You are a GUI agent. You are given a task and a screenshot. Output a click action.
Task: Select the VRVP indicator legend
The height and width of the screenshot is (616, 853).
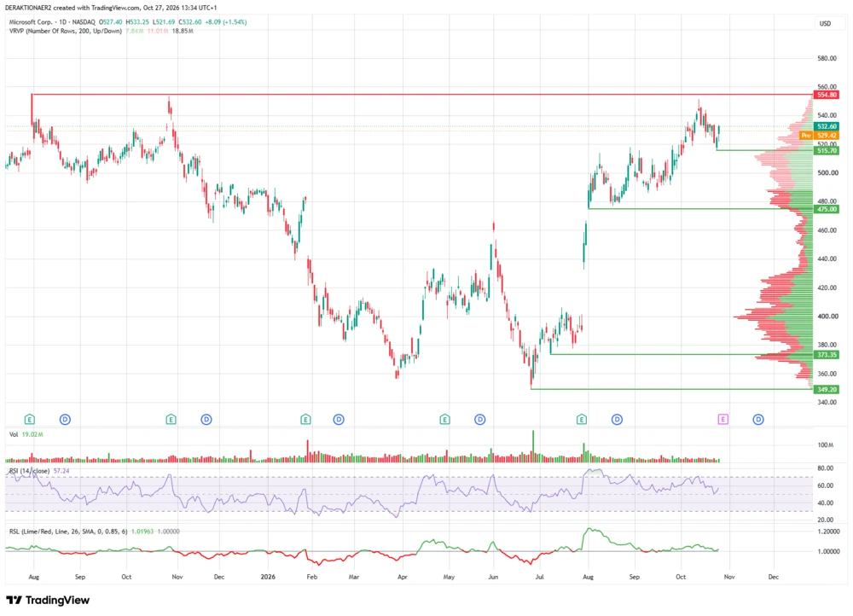pos(66,31)
